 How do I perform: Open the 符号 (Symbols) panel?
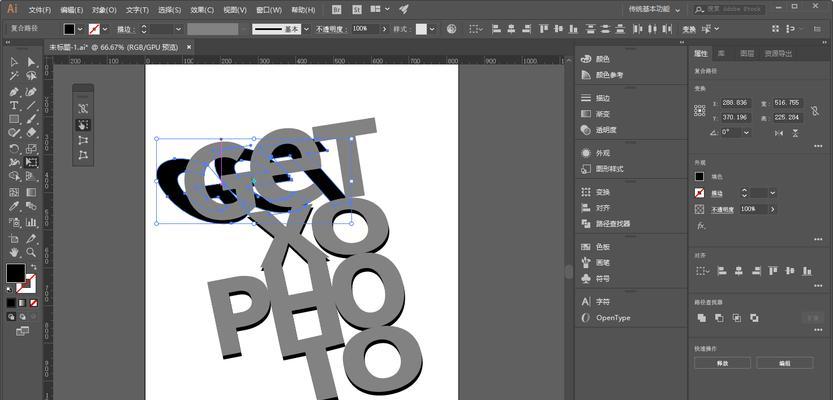[602, 278]
